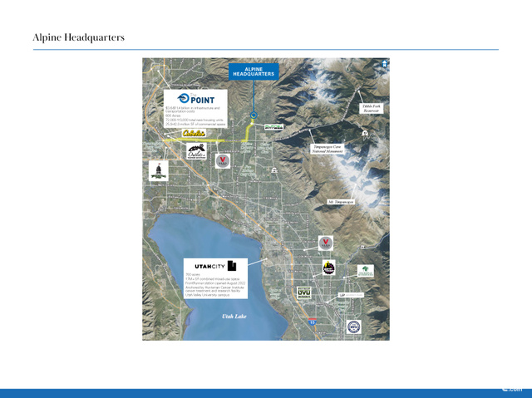Click the I-15 interstate shield
The width and height of the screenshot is (532, 398).
pyautogui.click(x=313, y=322)
